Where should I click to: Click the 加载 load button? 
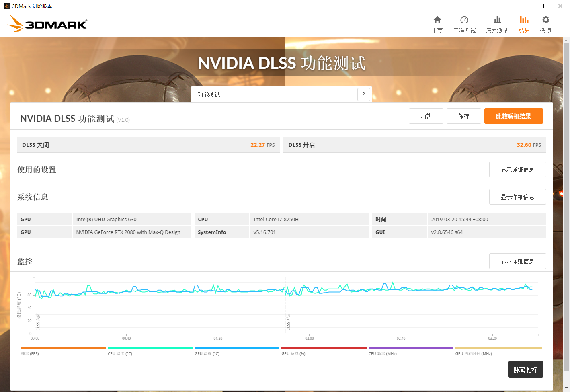coord(426,116)
